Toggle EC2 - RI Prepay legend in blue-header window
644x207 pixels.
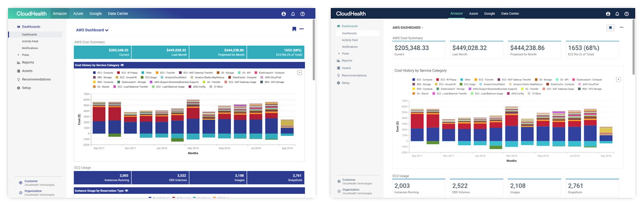coord(127,73)
